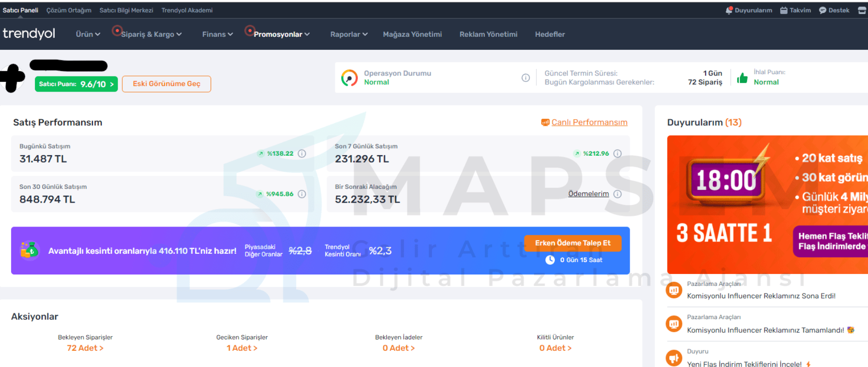
Task: Open the Trendyol Akademi tab
Action: (x=187, y=10)
